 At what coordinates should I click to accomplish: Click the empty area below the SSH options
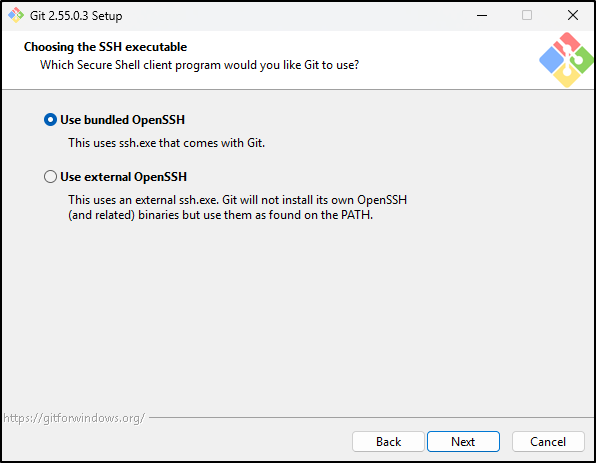298,316
